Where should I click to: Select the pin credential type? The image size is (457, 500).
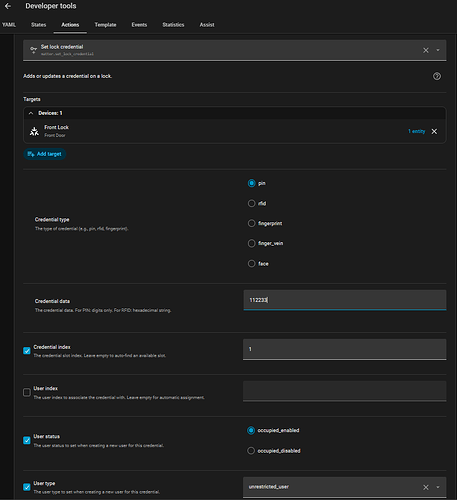coord(251,183)
